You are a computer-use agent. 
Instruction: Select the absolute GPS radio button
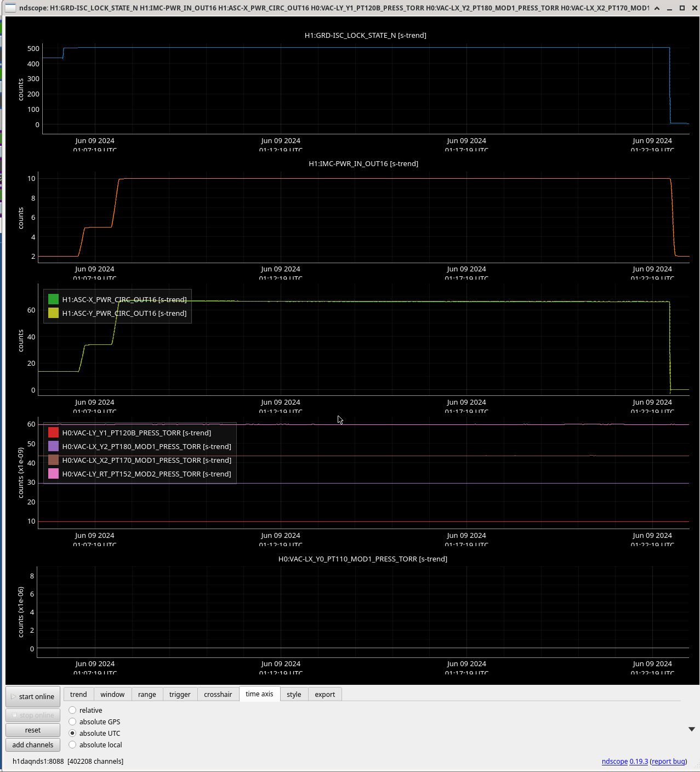[94, 722]
